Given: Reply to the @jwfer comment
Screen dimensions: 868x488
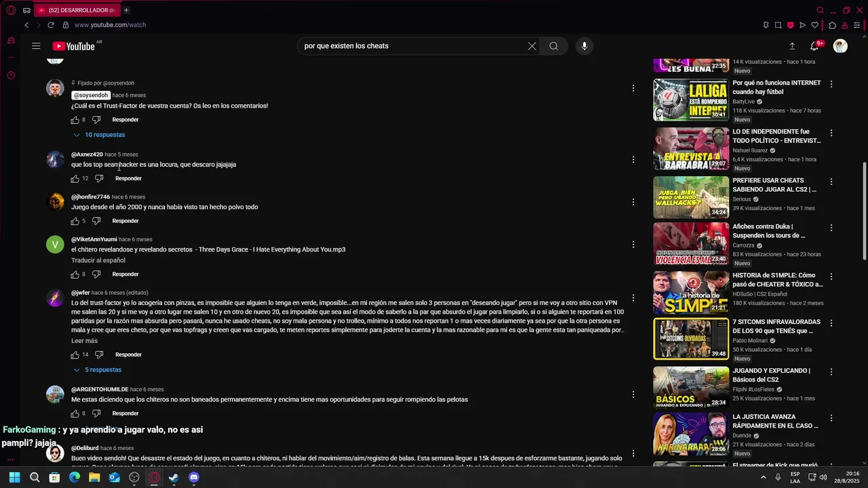Looking at the screenshot, I should click(128, 355).
